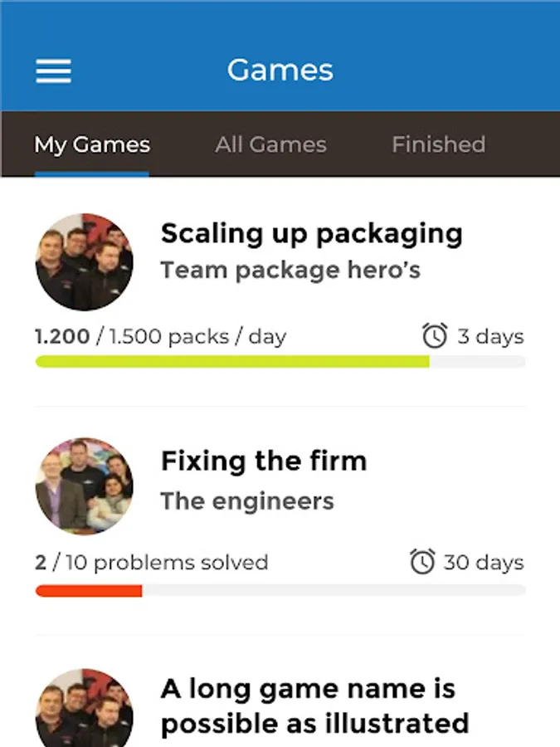Screen dimensions: 560x747
Task: Click the green packs progress bar
Action: (x=232, y=362)
